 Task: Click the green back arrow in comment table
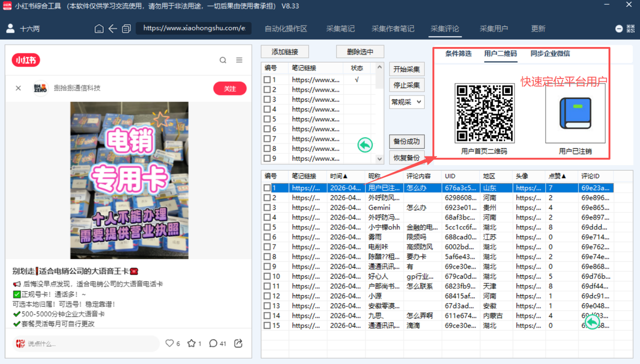coord(592,321)
